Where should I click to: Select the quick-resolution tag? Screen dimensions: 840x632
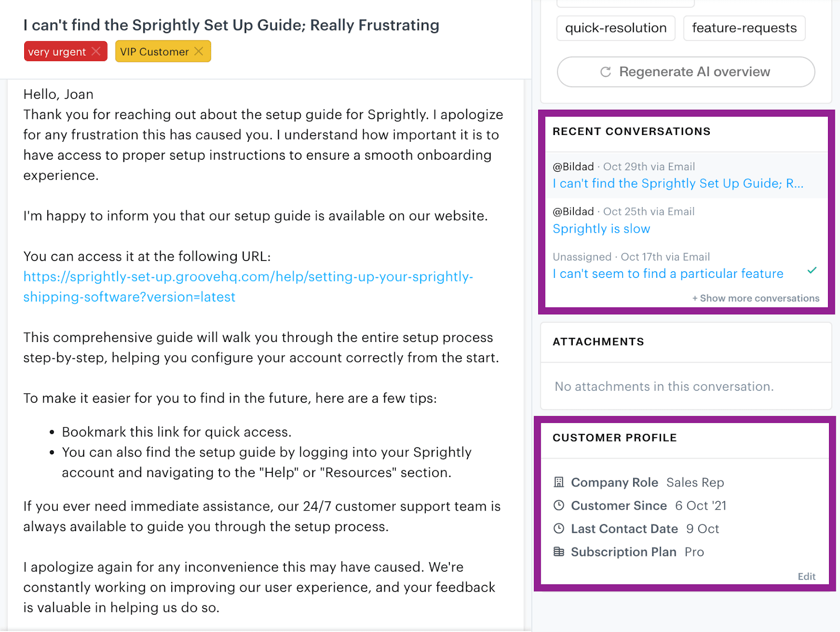[x=615, y=28]
